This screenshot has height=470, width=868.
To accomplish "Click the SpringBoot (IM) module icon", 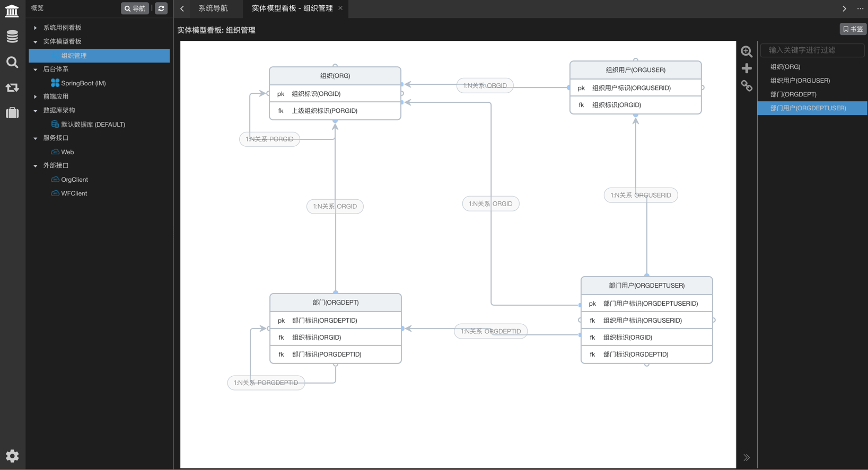I will click(55, 83).
